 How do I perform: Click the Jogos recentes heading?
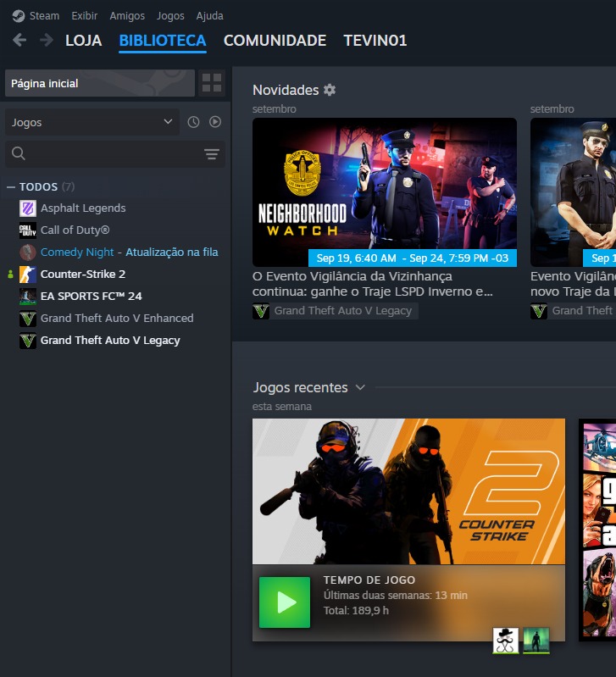300,387
